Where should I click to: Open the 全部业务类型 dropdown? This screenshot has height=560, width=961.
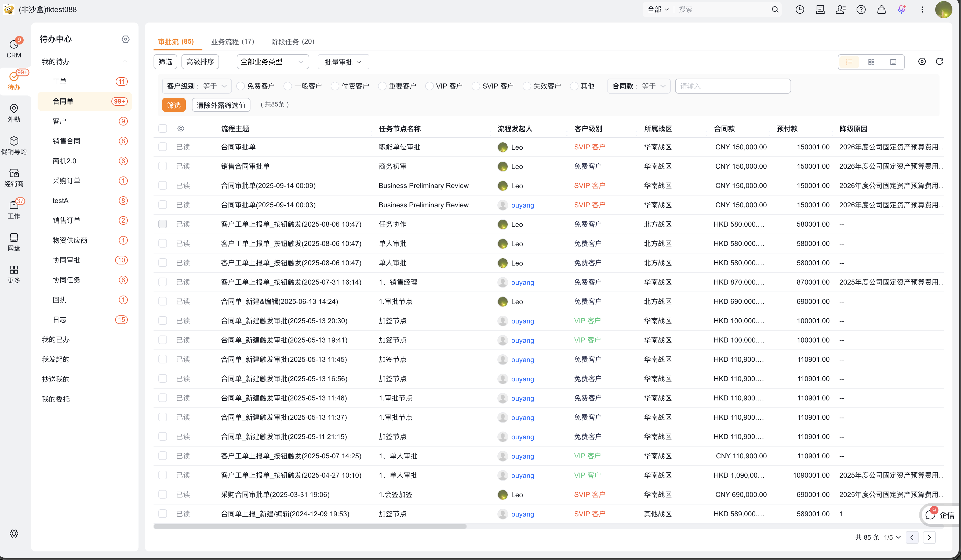point(273,62)
